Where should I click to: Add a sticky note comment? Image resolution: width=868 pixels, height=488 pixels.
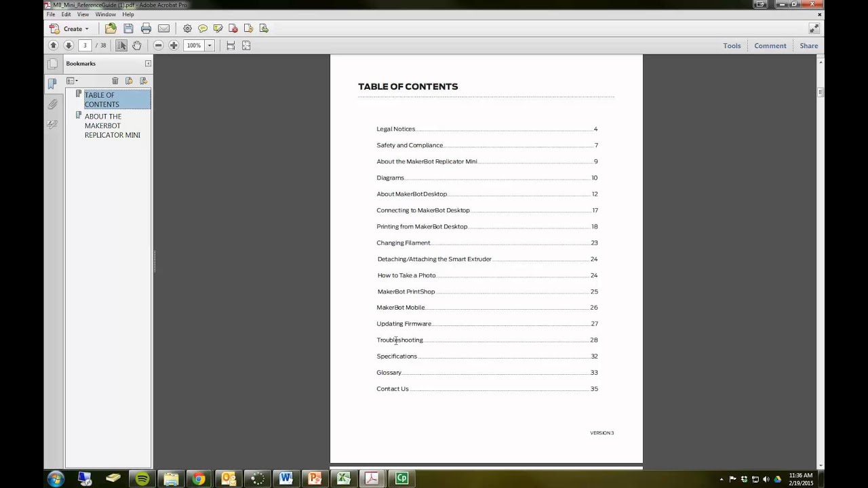[203, 28]
